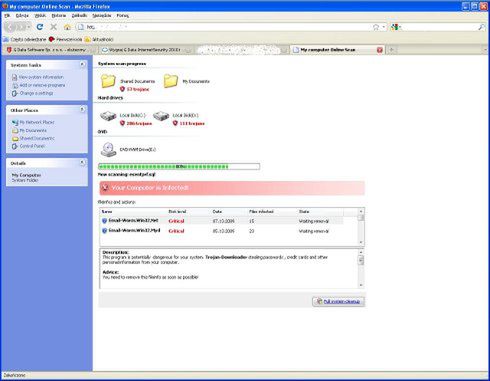Viewport: 490px width, 381px height.
Task: Close the My computer Online Scan tab
Action: point(380,50)
